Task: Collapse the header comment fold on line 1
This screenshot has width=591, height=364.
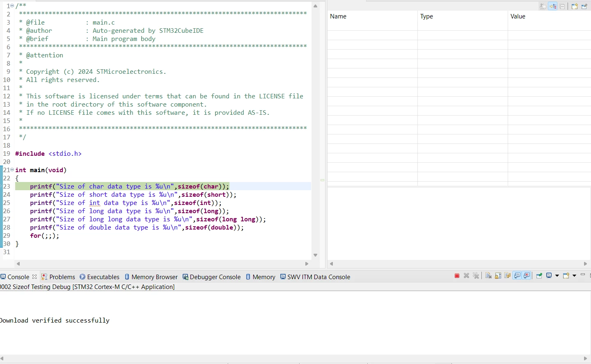Action: [12, 6]
